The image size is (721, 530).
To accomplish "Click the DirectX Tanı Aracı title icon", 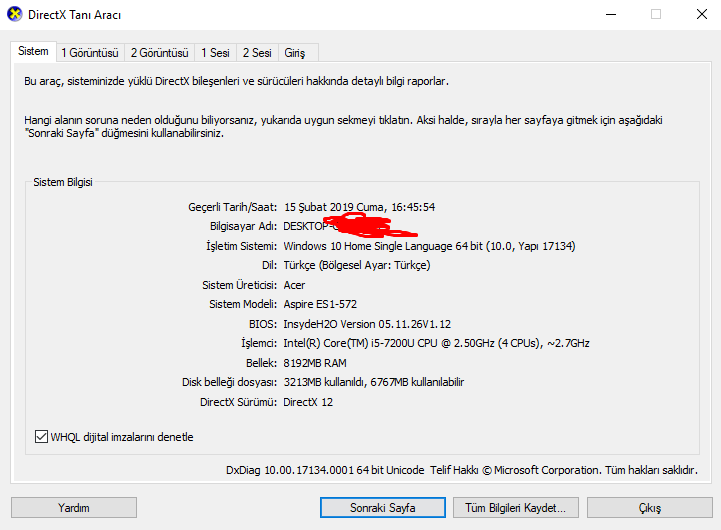I will (x=15, y=14).
